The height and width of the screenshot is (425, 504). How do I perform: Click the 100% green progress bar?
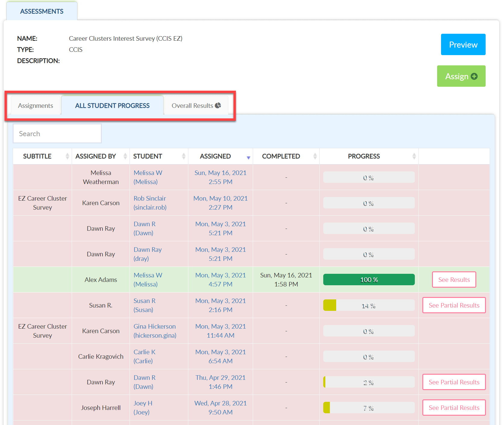tap(369, 280)
